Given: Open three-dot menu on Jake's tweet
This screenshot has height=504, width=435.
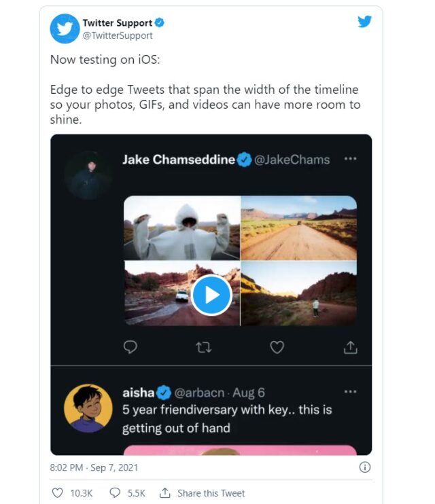Looking at the screenshot, I should coord(350,159).
